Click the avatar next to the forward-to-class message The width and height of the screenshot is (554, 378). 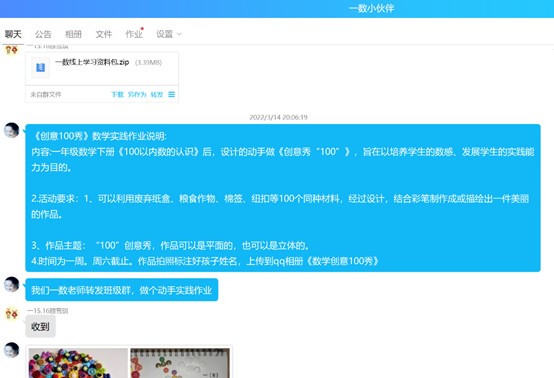click(x=12, y=284)
